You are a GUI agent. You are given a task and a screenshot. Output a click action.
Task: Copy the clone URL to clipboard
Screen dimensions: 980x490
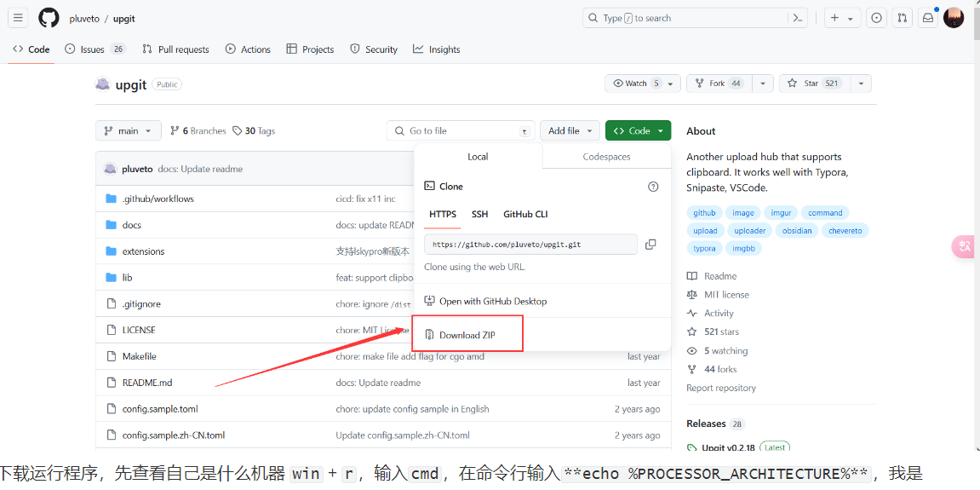point(650,245)
